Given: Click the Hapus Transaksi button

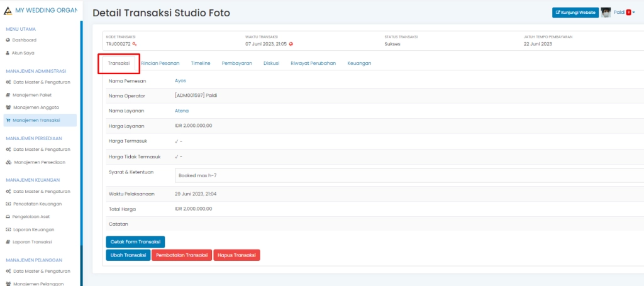Looking at the screenshot, I should click(x=236, y=255).
